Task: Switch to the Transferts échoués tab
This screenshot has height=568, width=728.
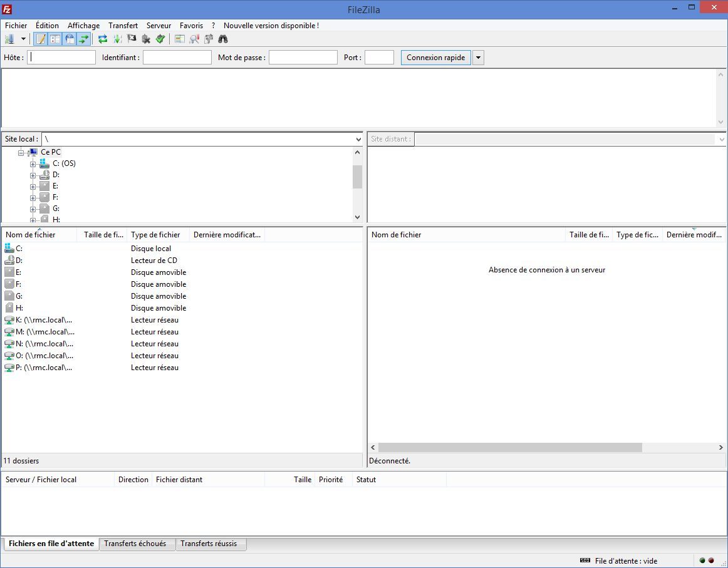Action: [x=135, y=544]
